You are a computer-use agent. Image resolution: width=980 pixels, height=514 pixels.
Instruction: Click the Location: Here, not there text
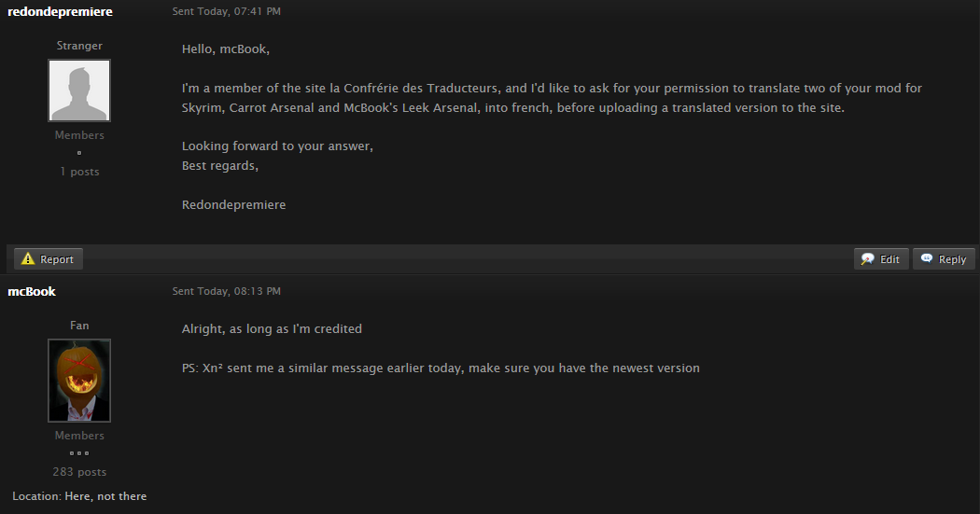(x=79, y=496)
